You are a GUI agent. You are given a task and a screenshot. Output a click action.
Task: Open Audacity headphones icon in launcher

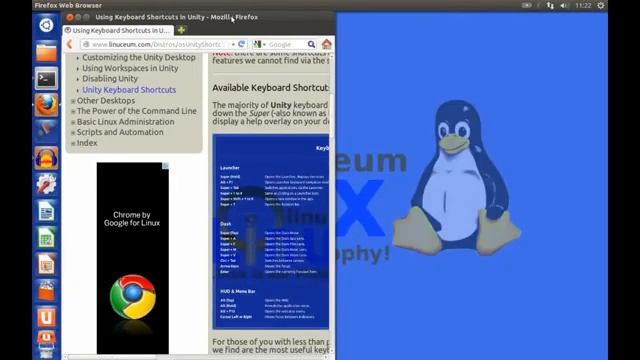[x=46, y=158]
